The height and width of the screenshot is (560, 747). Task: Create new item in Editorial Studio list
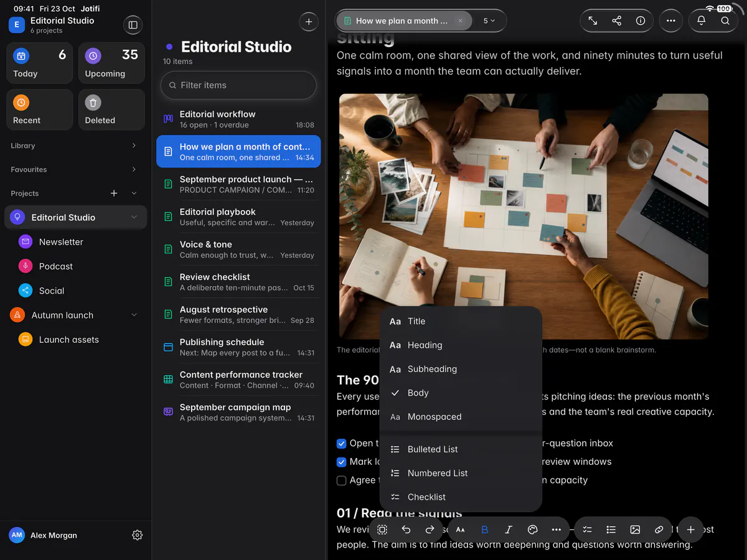pos(309,22)
